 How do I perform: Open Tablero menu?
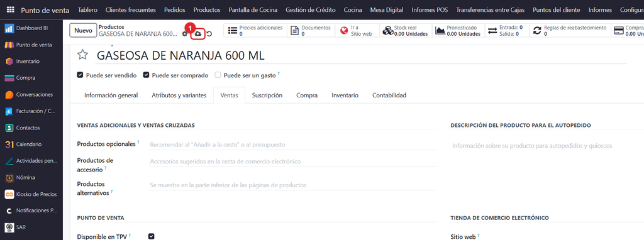(88, 10)
